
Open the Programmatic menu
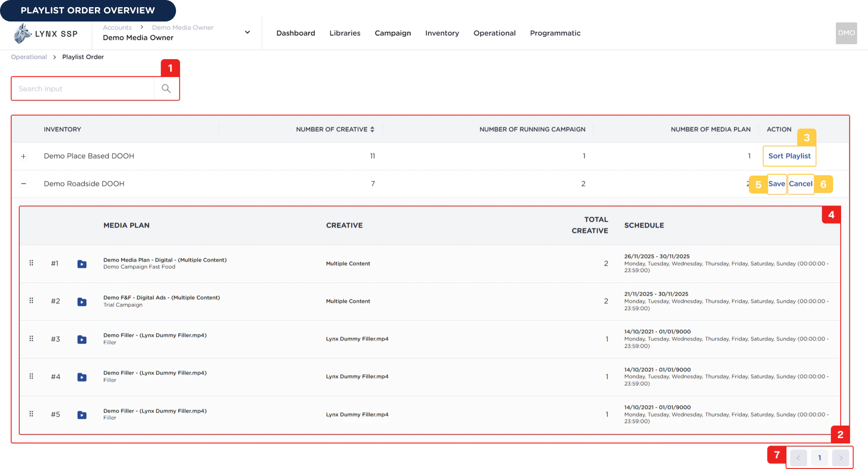[555, 33]
